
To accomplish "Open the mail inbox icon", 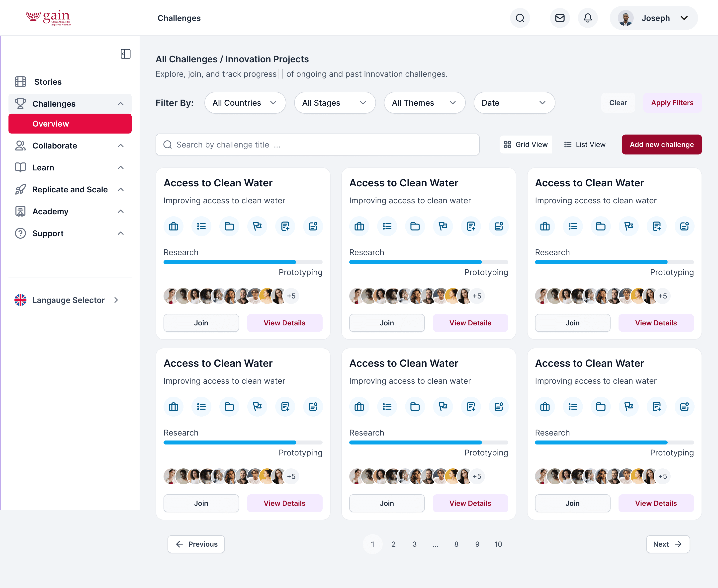I will [x=560, y=18].
